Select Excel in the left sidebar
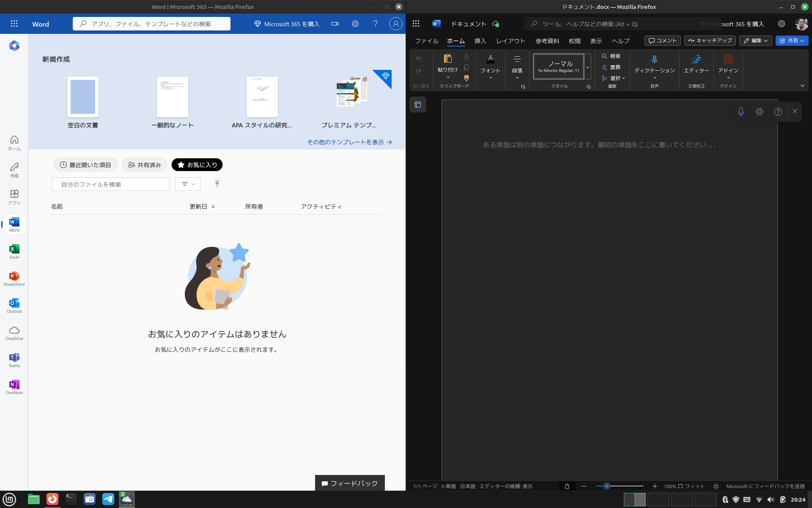 click(x=14, y=251)
